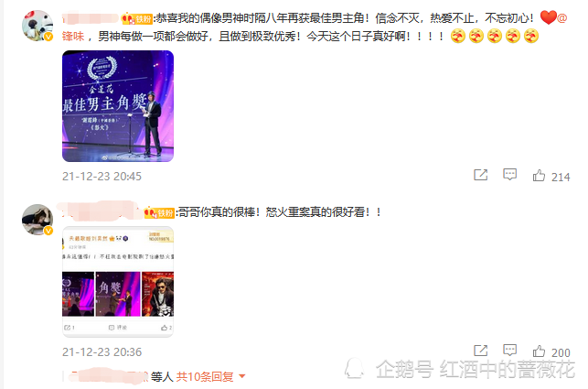Click the first comment's 铁粉 badge
Image resolution: width=588 pixels, height=389 pixels.
coord(136,19)
